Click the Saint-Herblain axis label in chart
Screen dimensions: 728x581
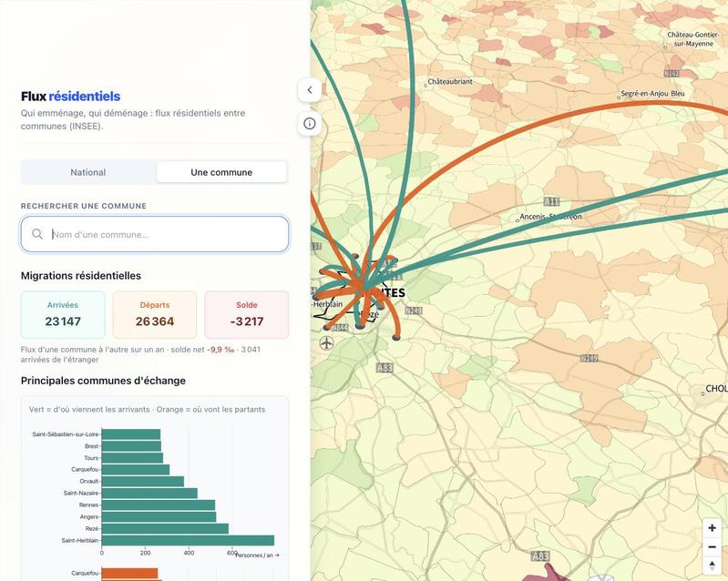pyautogui.click(x=80, y=541)
